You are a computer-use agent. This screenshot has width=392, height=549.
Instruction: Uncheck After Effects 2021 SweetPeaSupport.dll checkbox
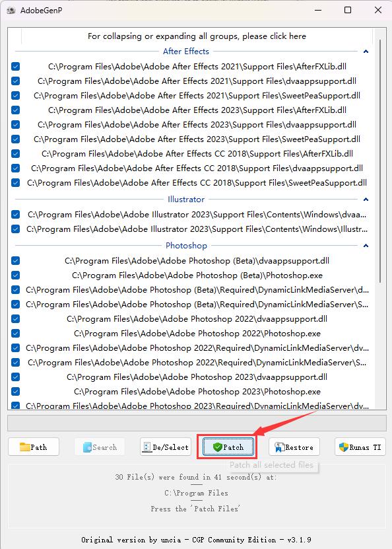15,96
